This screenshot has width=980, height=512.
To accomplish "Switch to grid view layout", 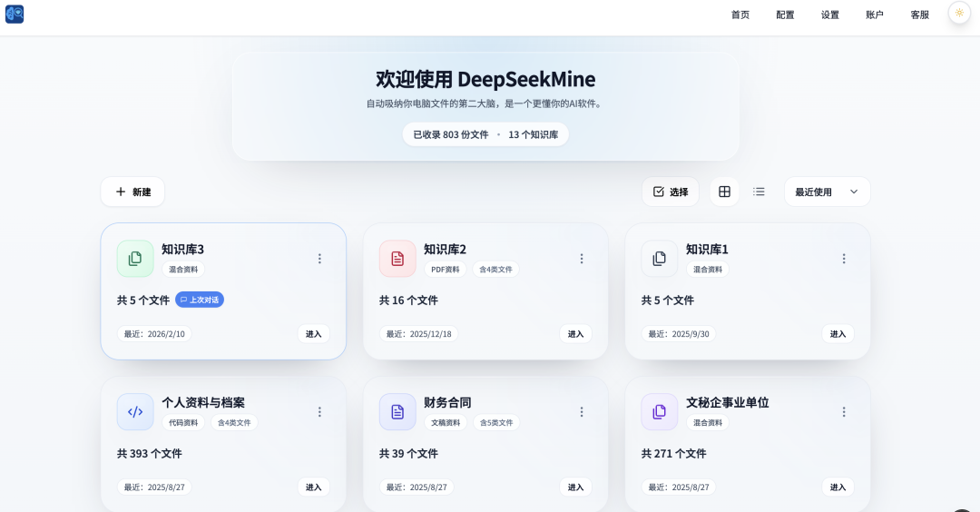I will tap(724, 192).
